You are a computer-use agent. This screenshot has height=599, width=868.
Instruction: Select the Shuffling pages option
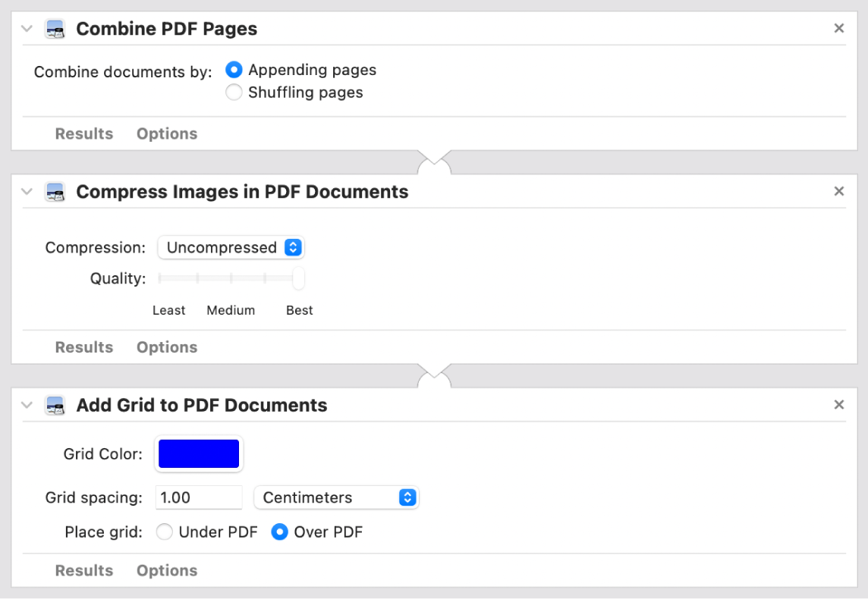pos(234,92)
